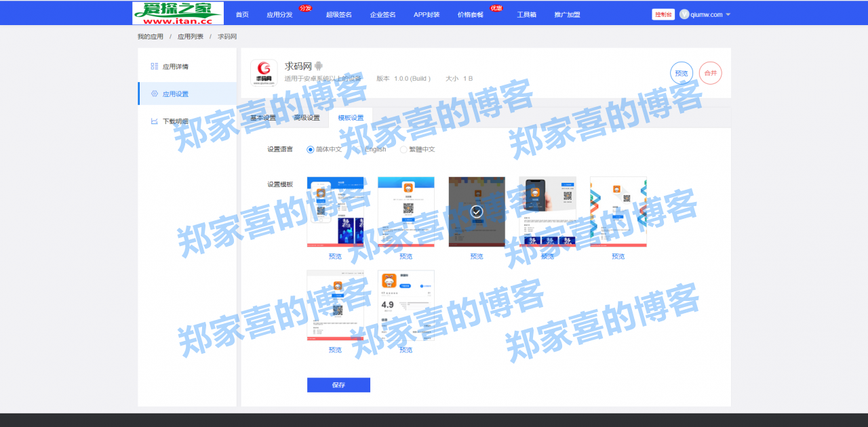The width and height of the screenshot is (868, 427).
Task: Click the blue 保存 button
Action: pyautogui.click(x=338, y=385)
